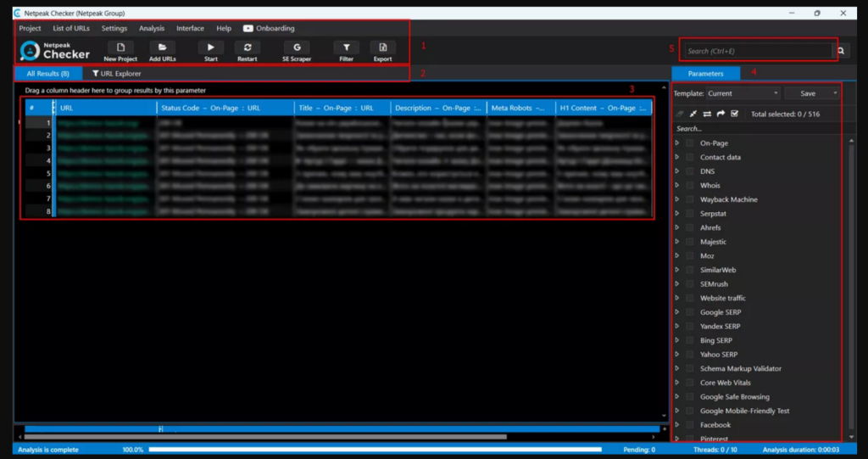The height and width of the screenshot is (459, 868).
Task: Open the Template dropdown
Action: (x=743, y=93)
